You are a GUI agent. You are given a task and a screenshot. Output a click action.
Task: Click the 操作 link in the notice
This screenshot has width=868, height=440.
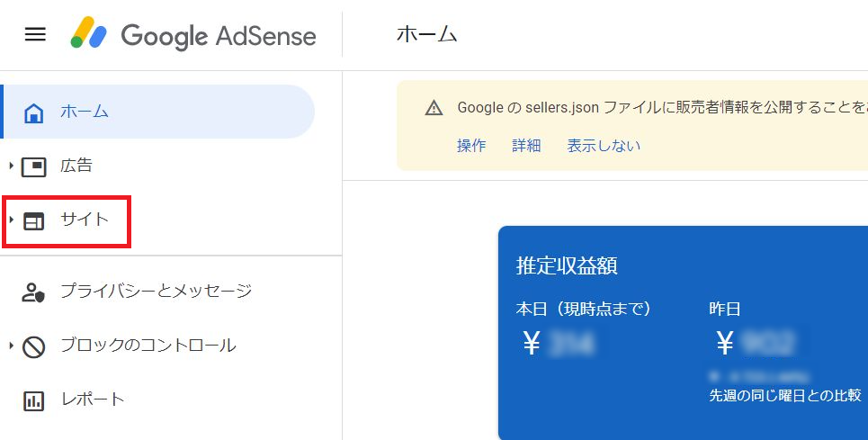(x=471, y=146)
